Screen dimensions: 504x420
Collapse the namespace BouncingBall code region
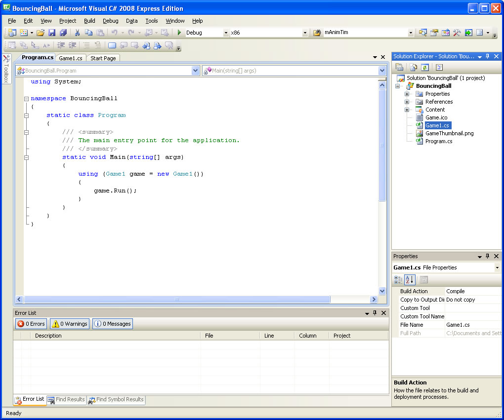26,99
